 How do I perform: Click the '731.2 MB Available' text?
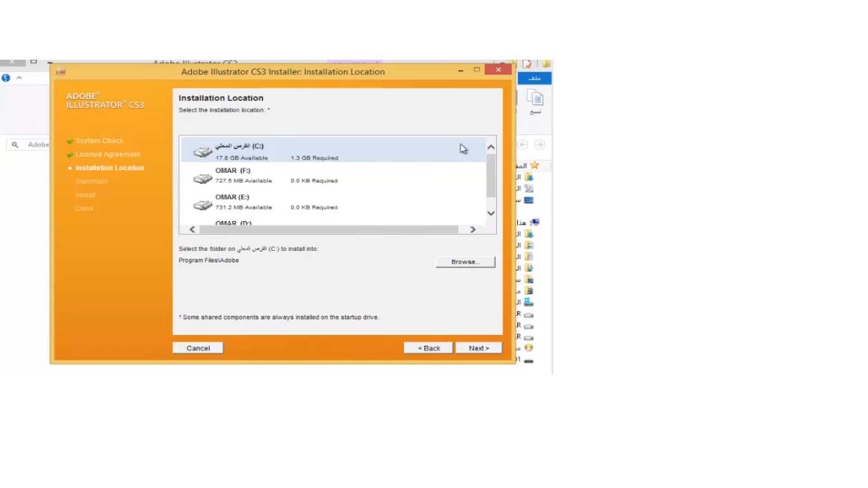pyautogui.click(x=243, y=207)
